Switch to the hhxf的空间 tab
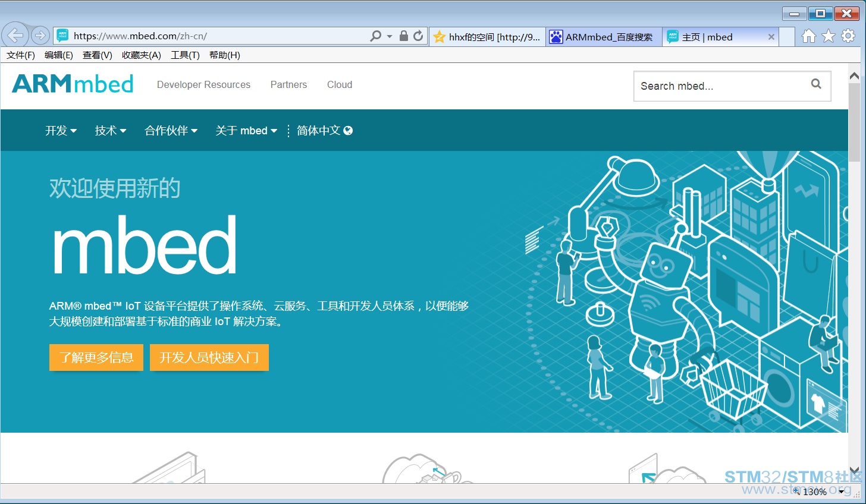The image size is (866, 504). coord(488,37)
